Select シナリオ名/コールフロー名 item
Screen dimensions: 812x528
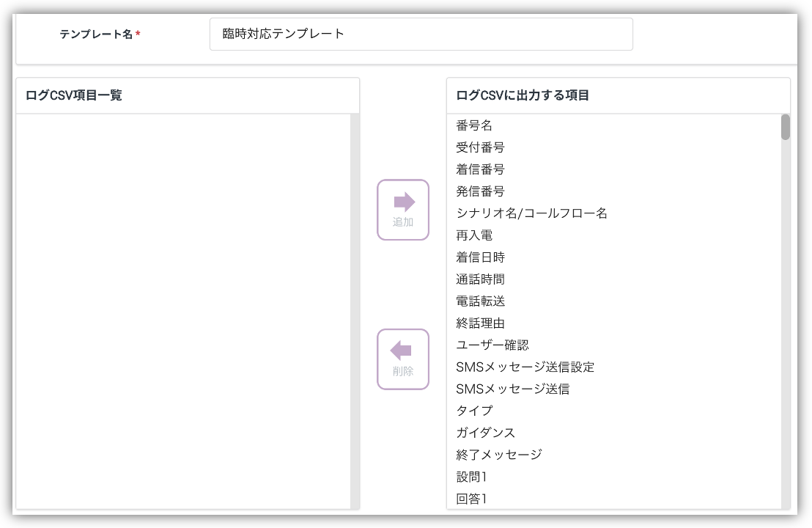531,213
